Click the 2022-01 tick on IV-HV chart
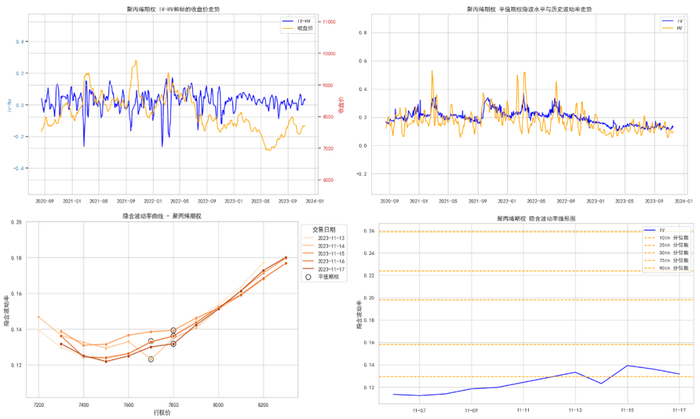 click(x=153, y=201)
